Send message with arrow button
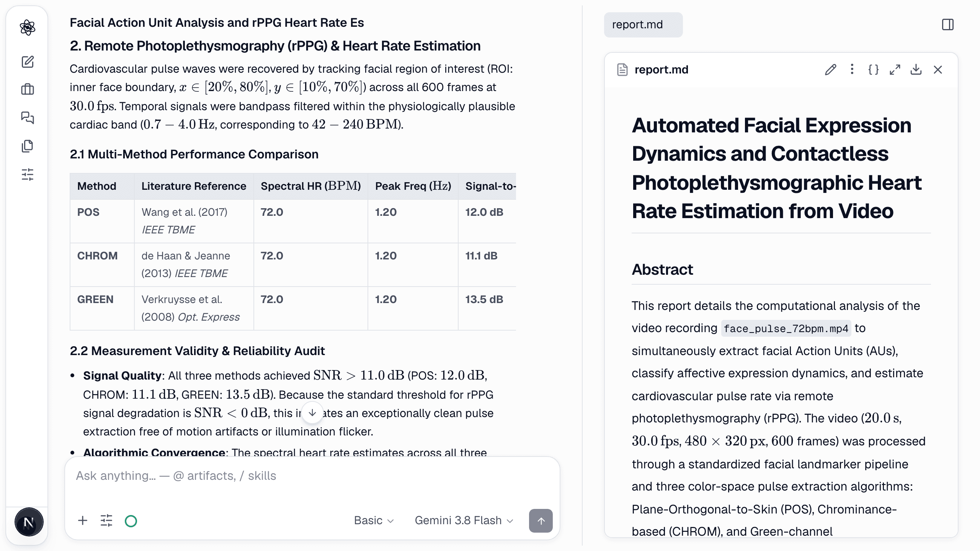Screen dimensions: 980x551 [541, 520]
